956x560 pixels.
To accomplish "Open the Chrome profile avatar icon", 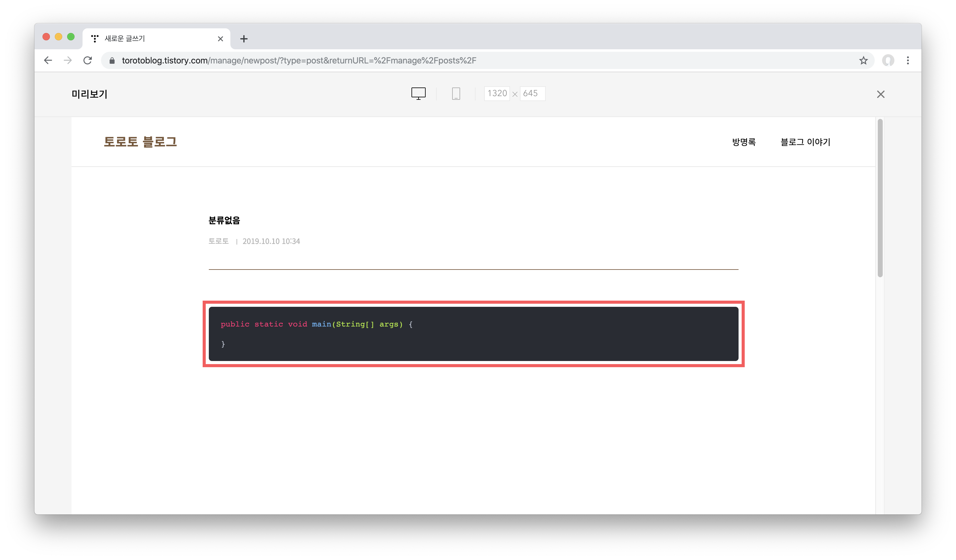I will pyautogui.click(x=888, y=60).
